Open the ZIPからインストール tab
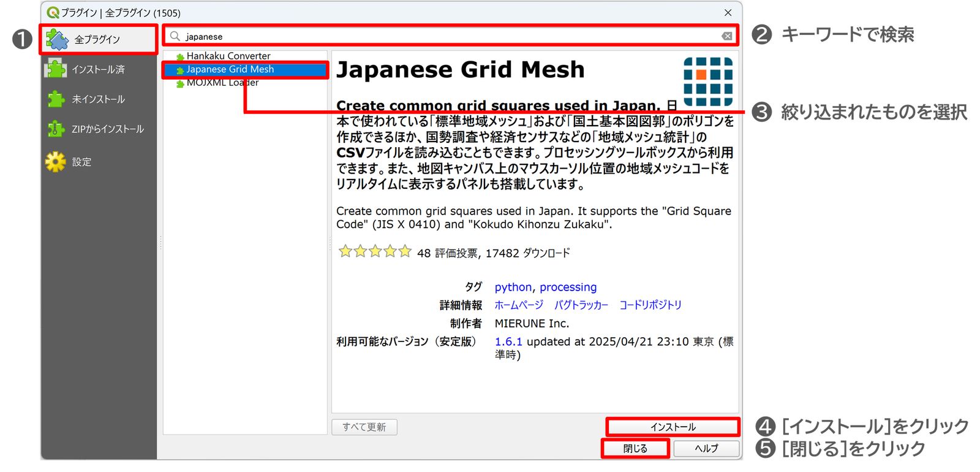 pyautogui.click(x=99, y=129)
